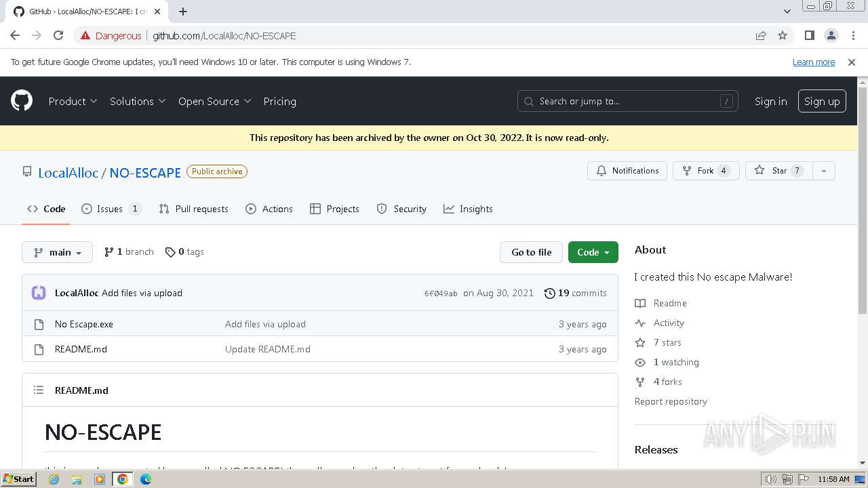Switch to the Code tab

[46, 209]
